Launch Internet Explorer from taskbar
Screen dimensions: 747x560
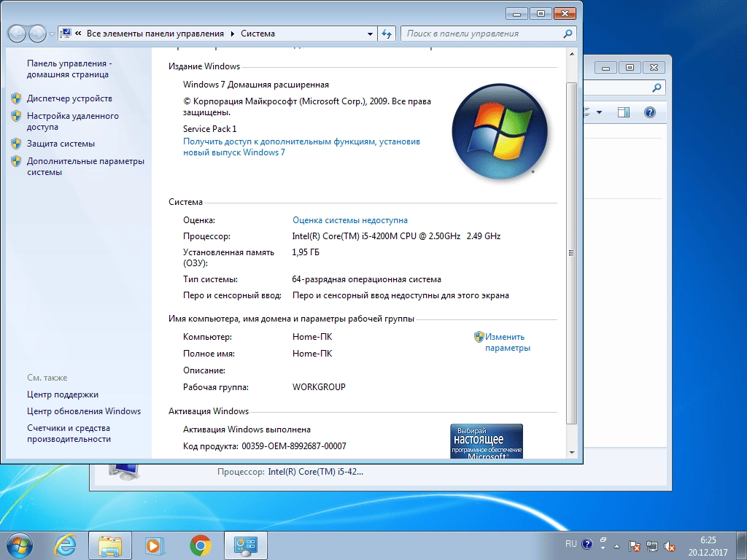pyautogui.click(x=65, y=545)
